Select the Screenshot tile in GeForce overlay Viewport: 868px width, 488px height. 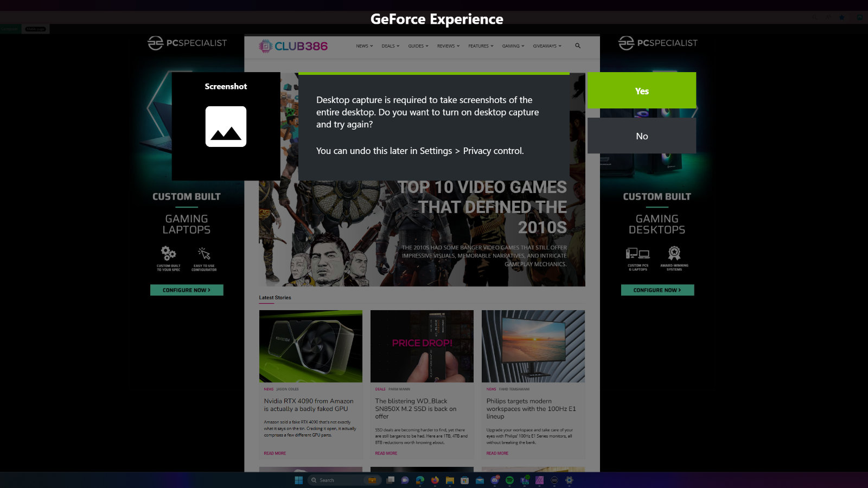pyautogui.click(x=226, y=126)
